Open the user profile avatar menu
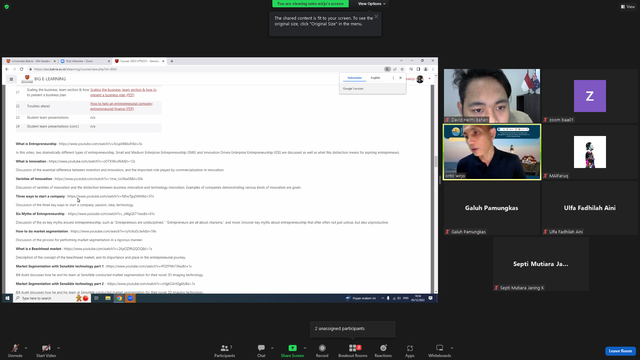 click(x=420, y=79)
